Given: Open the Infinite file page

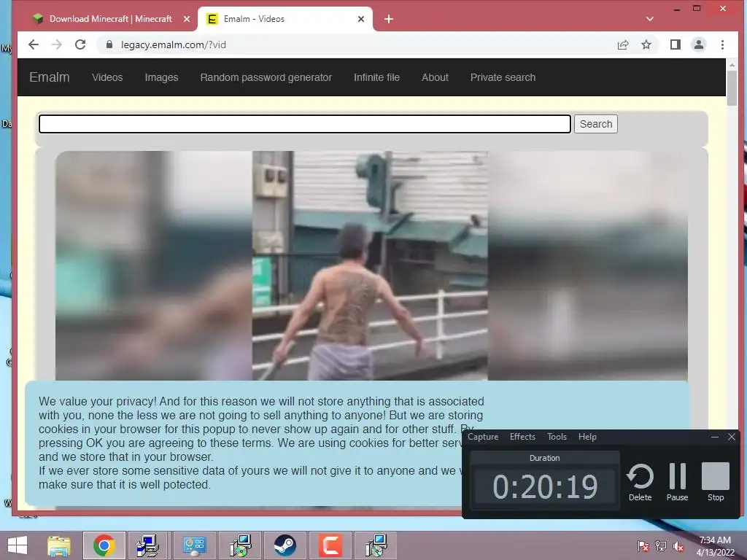Looking at the screenshot, I should click(376, 77).
